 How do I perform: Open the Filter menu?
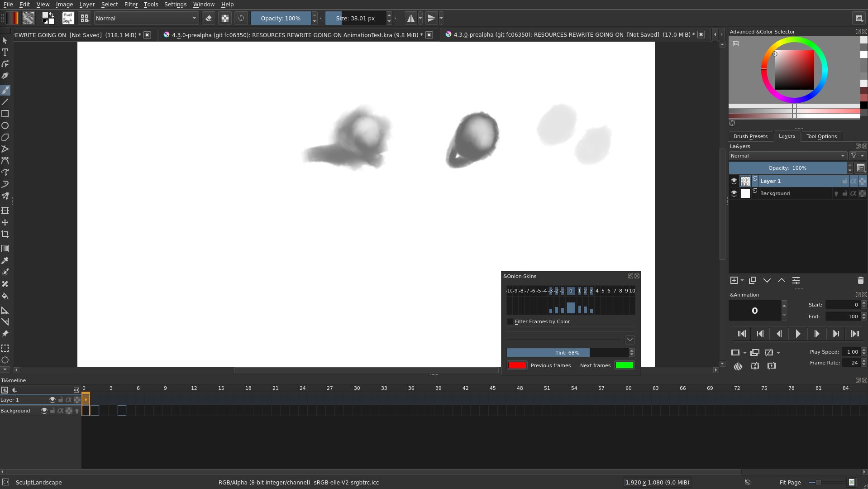pos(131,5)
